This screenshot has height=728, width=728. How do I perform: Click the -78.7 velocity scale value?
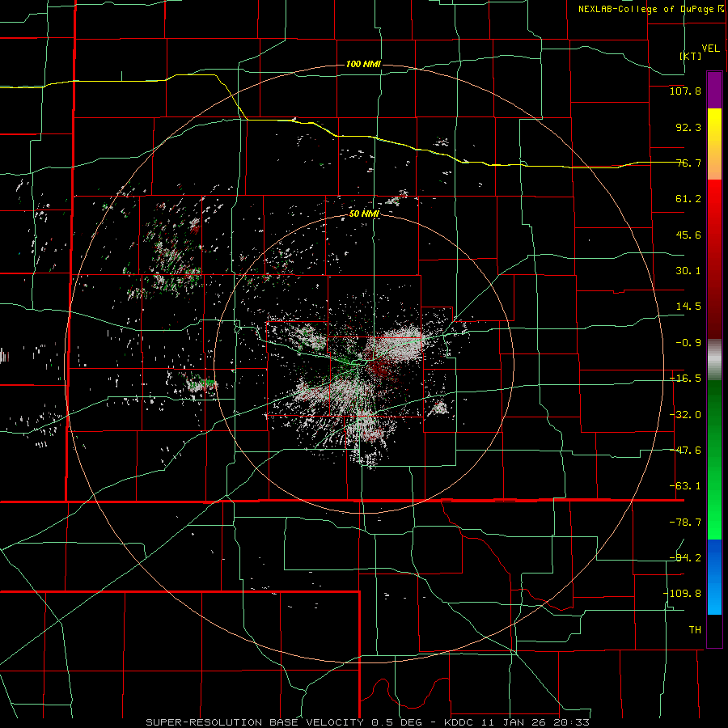click(685, 523)
